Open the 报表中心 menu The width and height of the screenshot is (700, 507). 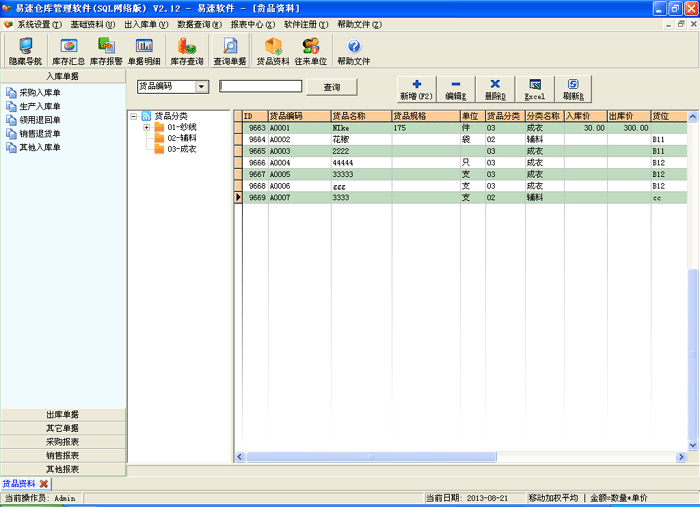tap(253, 24)
